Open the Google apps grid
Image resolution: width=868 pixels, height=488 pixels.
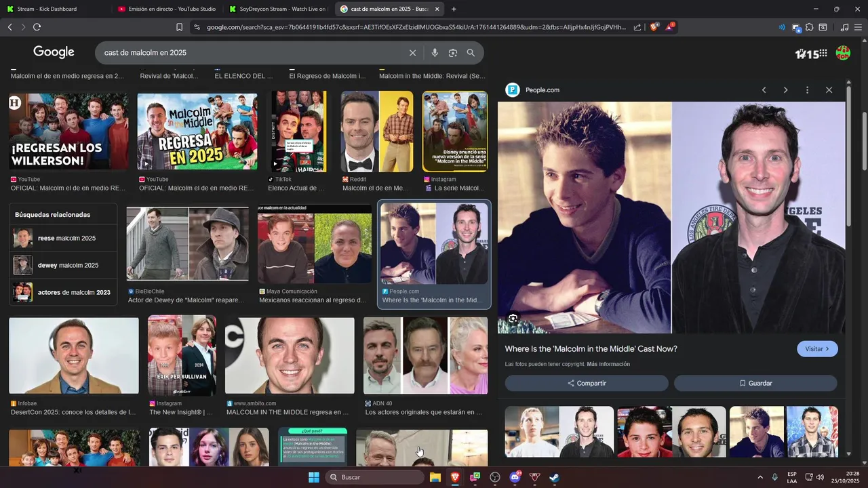click(x=823, y=53)
